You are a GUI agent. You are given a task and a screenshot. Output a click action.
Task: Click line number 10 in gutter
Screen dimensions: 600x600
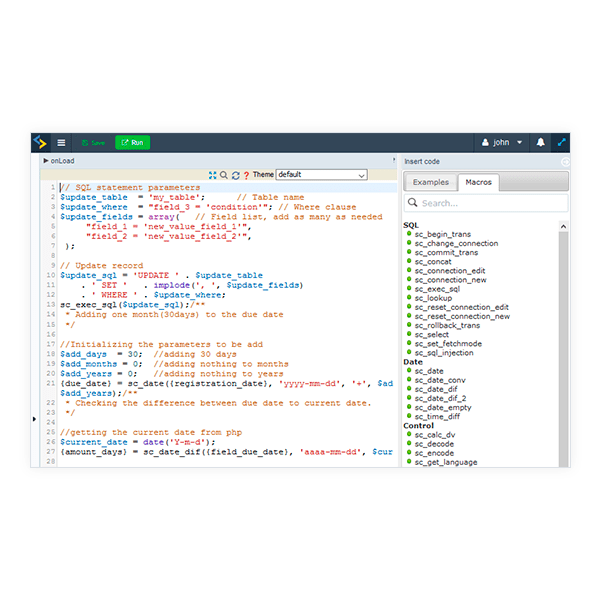tap(51, 275)
